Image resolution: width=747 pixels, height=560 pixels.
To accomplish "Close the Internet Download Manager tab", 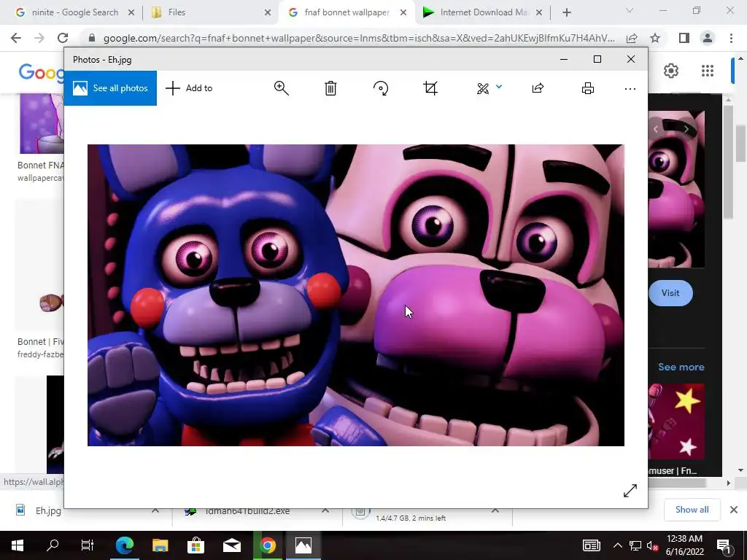I will point(539,13).
